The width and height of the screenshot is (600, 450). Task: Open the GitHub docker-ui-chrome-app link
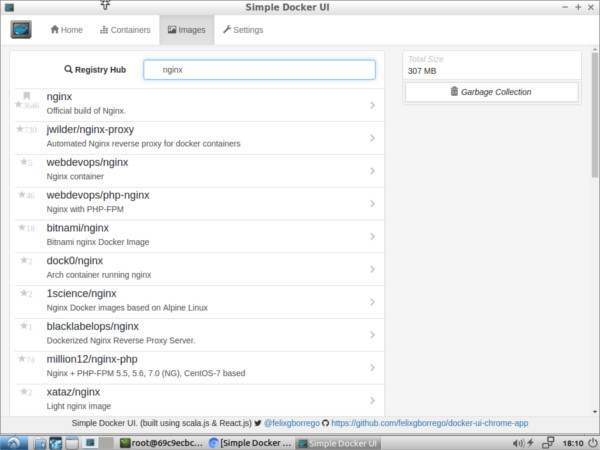coord(430,423)
